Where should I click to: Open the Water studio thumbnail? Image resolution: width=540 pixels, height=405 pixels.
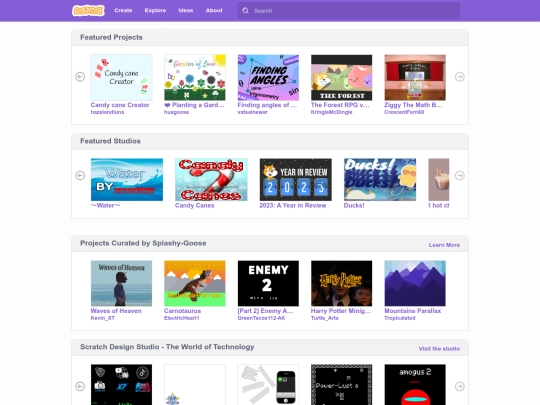(x=127, y=179)
